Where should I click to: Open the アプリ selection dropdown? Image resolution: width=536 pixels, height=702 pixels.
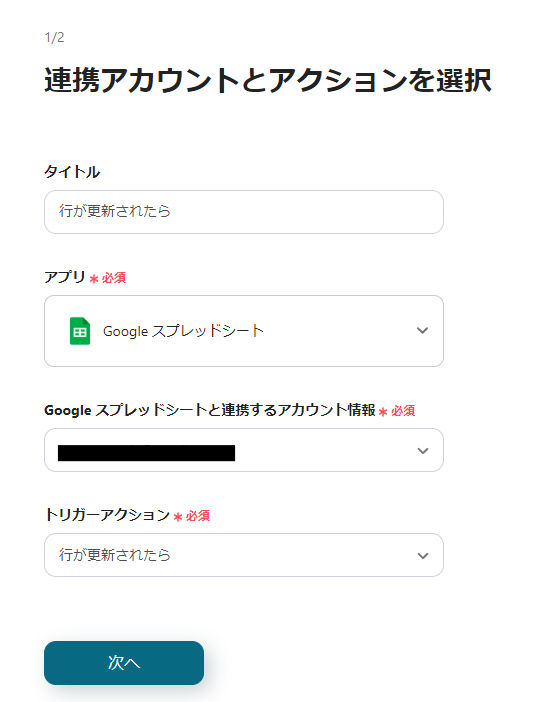[244, 331]
